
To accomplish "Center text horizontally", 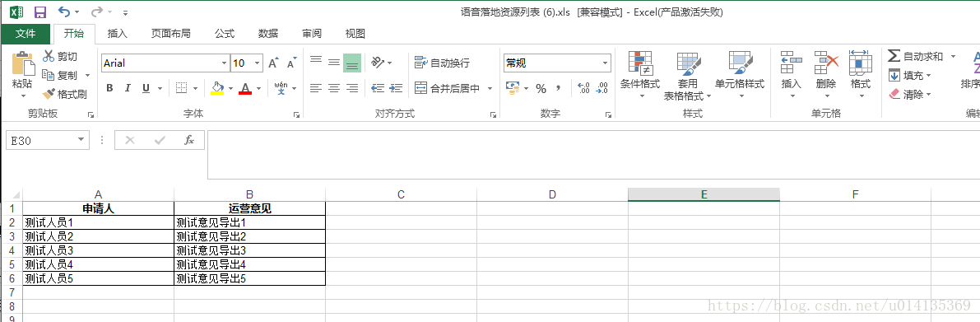I will [334, 88].
